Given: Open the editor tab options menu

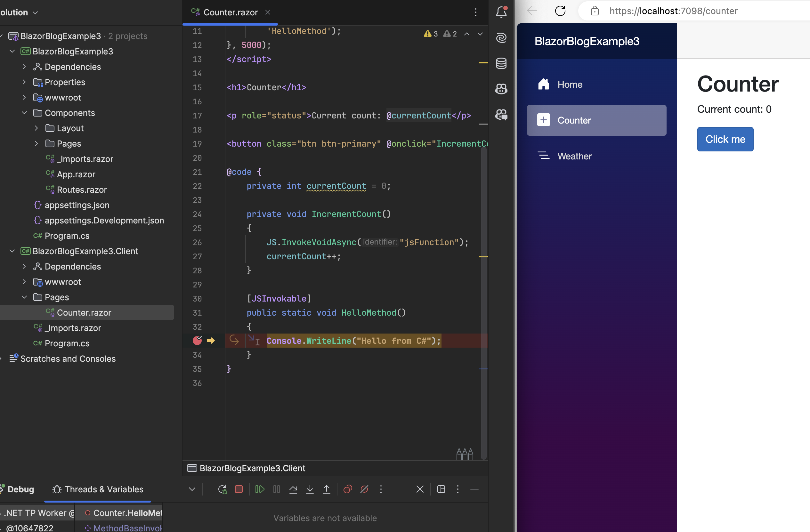Looking at the screenshot, I should (476, 12).
